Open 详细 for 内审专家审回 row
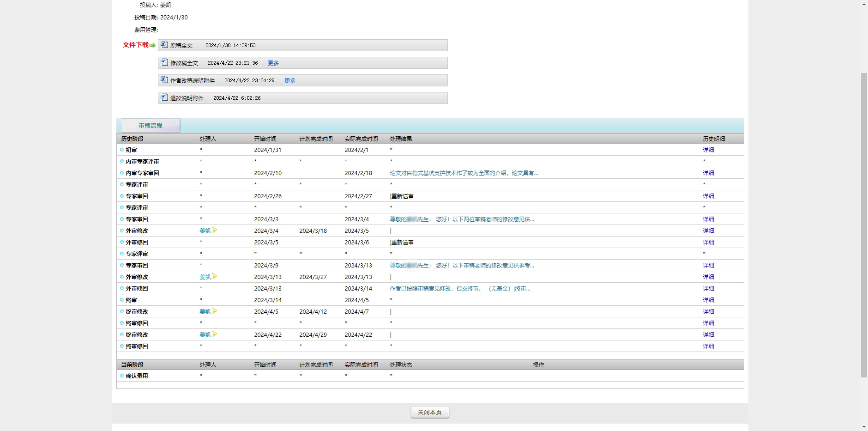The width and height of the screenshot is (868, 431). 708,173
